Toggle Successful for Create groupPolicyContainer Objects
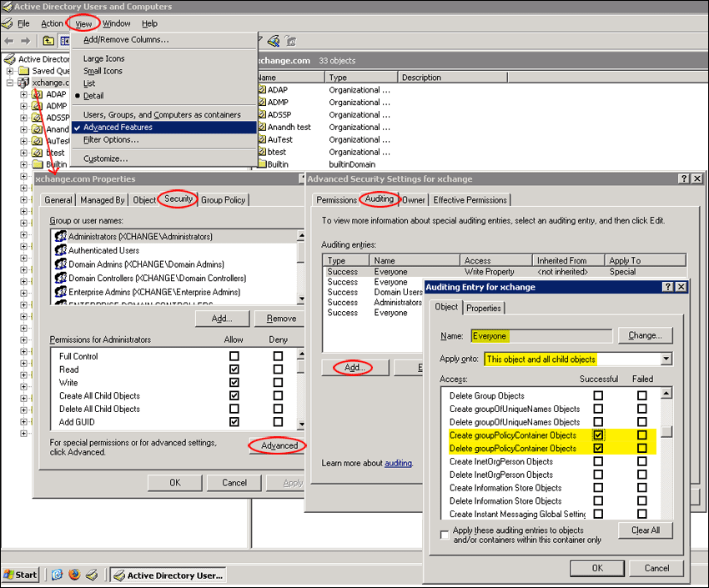The height and width of the screenshot is (588, 709). [598, 435]
